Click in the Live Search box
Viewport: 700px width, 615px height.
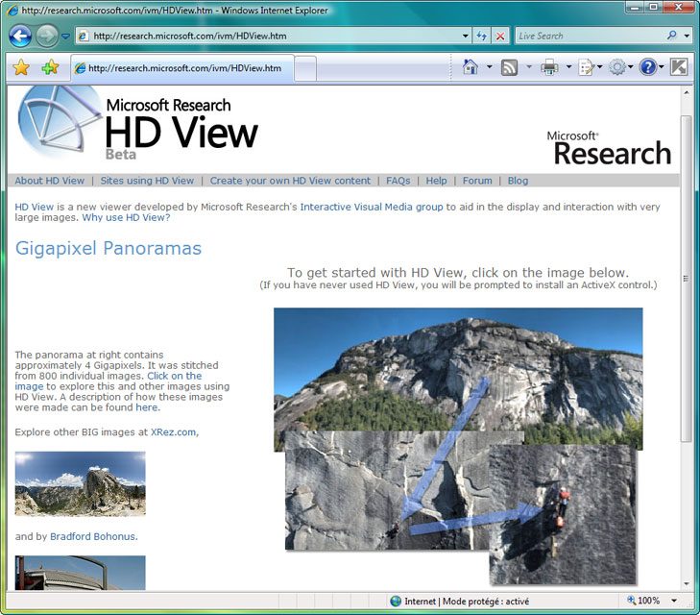point(591,37)
